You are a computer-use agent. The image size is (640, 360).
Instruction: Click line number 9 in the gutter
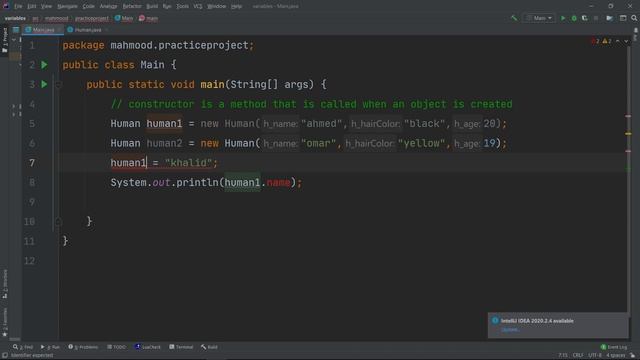pyautogui.click(x=32, y=202)
